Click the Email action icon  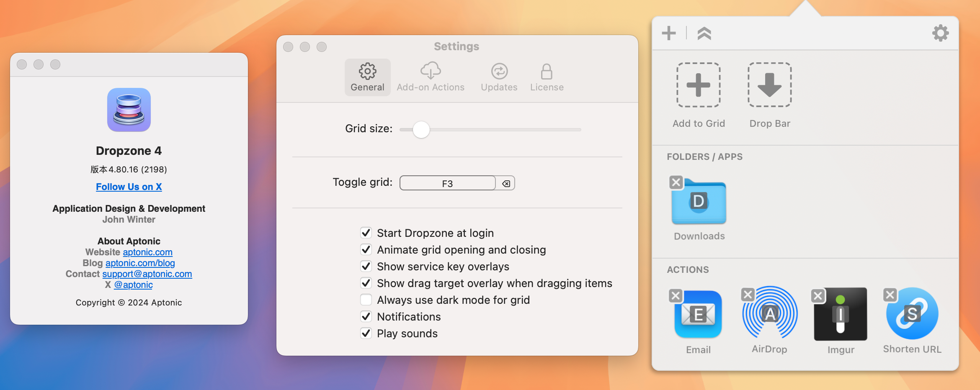point(698,314)
